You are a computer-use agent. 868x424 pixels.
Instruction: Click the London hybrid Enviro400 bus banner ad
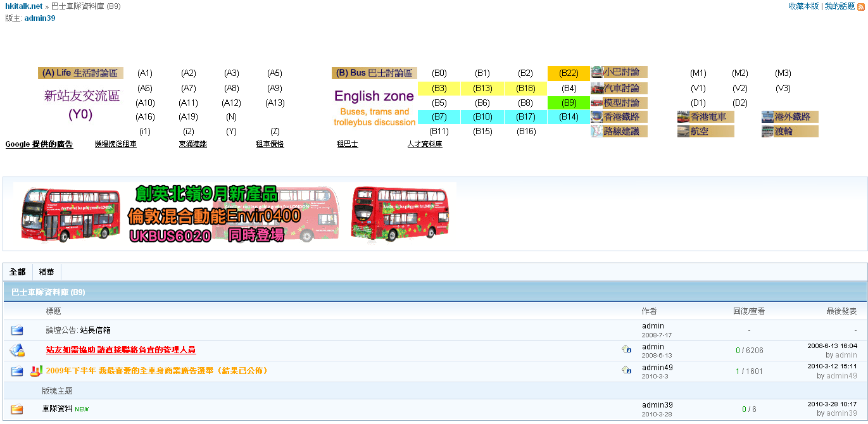coord(235,213)
